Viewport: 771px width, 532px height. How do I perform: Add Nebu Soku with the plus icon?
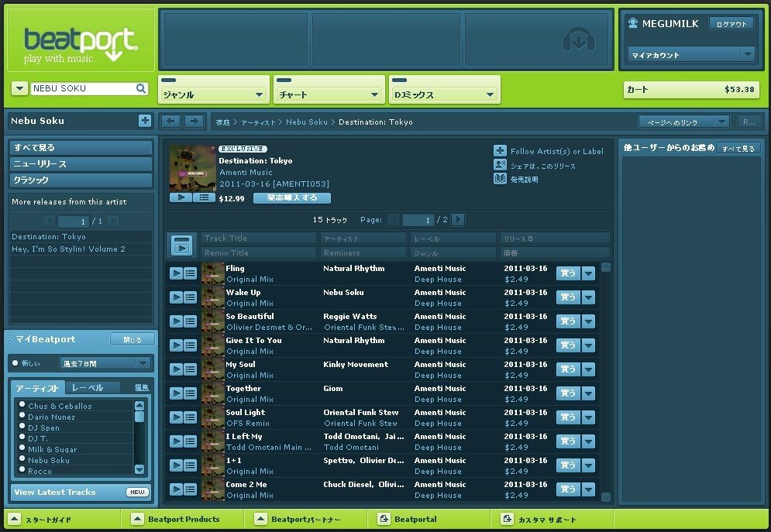145,121
